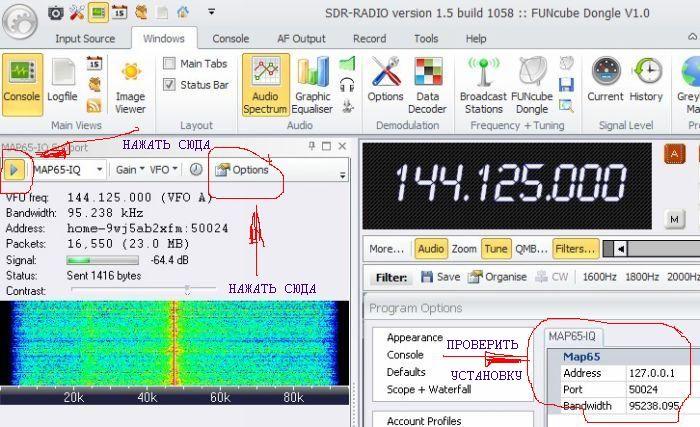Click the Zoom button
This screenshot has height=427, width=700.
464,249
